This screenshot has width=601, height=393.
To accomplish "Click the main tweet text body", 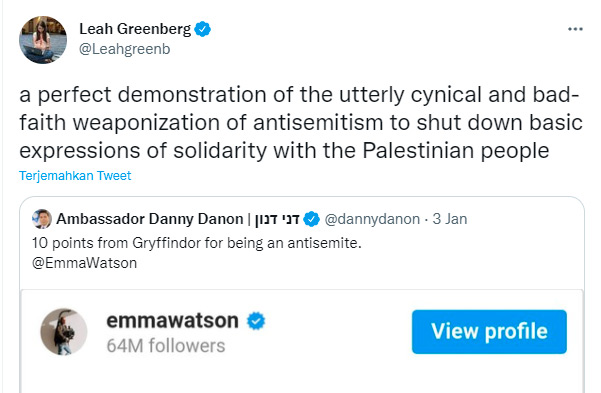I will (301, 123).
